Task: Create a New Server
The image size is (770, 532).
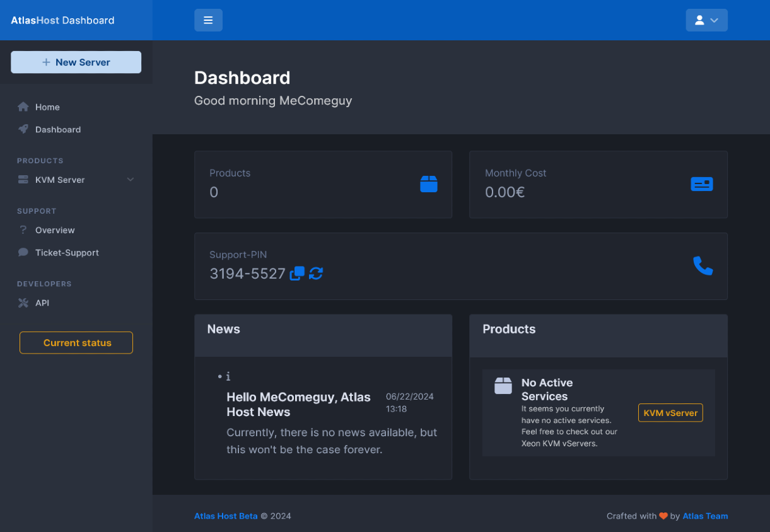Action: (76, 62)
